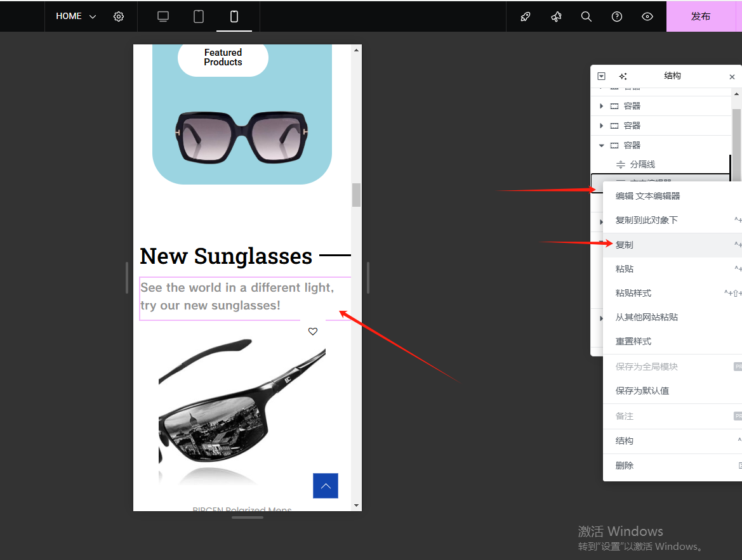742x560 pixels.
Task: Open page settings gear icon
Action: click(x=119, y=16)
